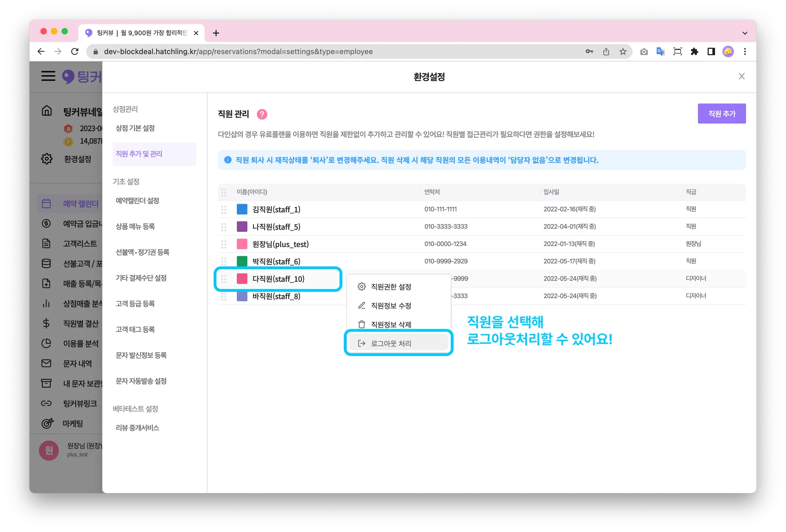This screenshot has width=786, height=532.
Task: Click gear icon next to 직원권한 설정
Action: [x=362, y=287]
